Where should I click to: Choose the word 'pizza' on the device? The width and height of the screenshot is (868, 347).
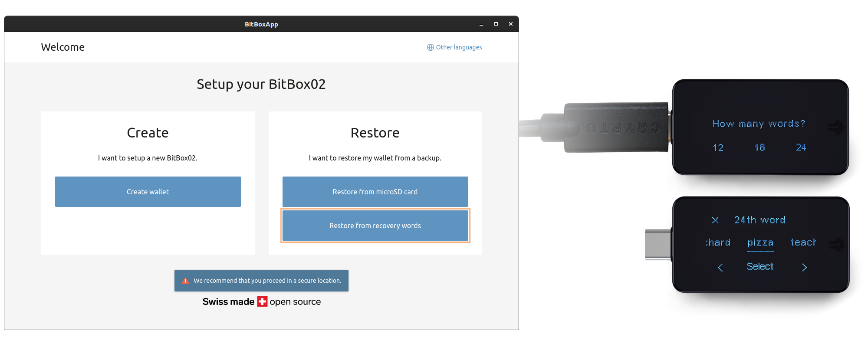point(760,243)
